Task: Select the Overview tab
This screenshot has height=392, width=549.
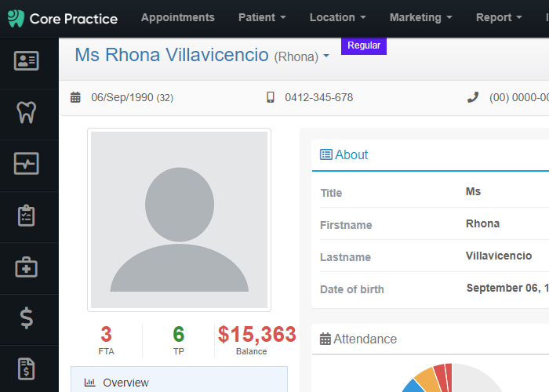Action: 180,380
